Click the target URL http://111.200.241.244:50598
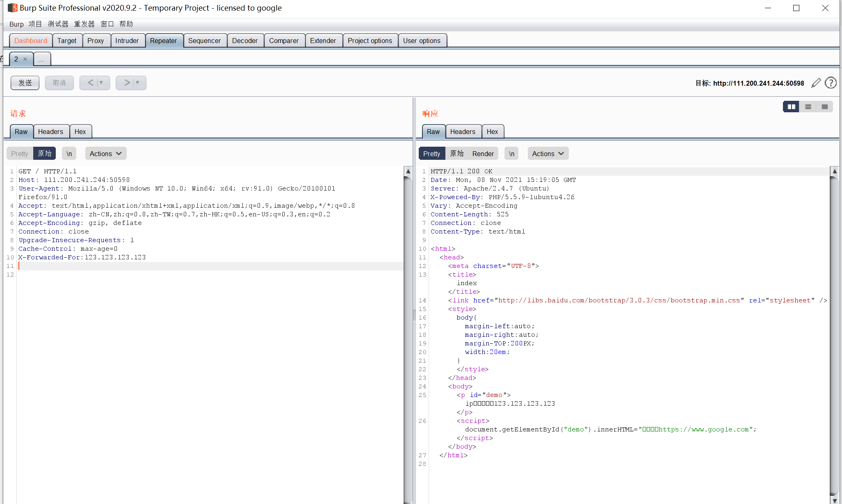 (758, 83)
